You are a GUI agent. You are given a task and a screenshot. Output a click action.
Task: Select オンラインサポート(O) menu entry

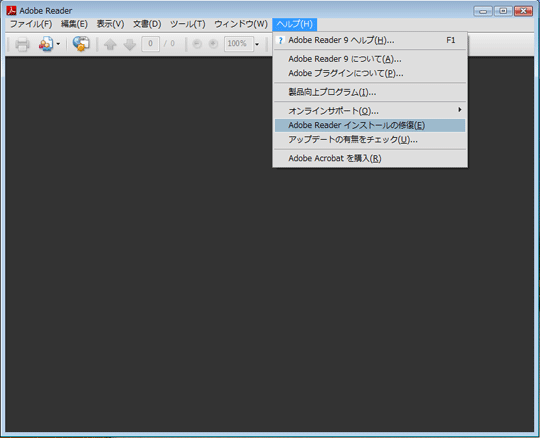click(x=370, y=111)
